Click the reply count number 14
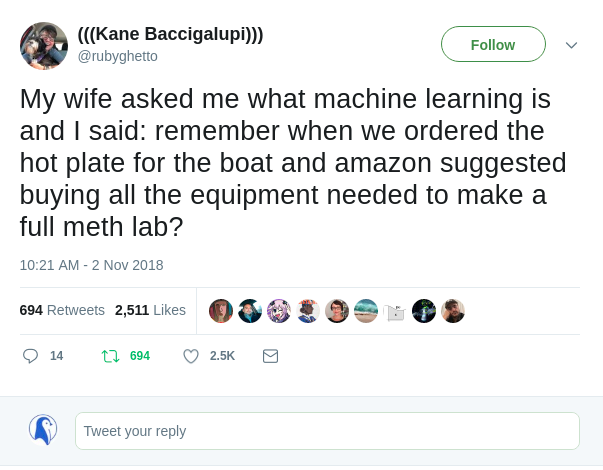 tap(56, 356)
